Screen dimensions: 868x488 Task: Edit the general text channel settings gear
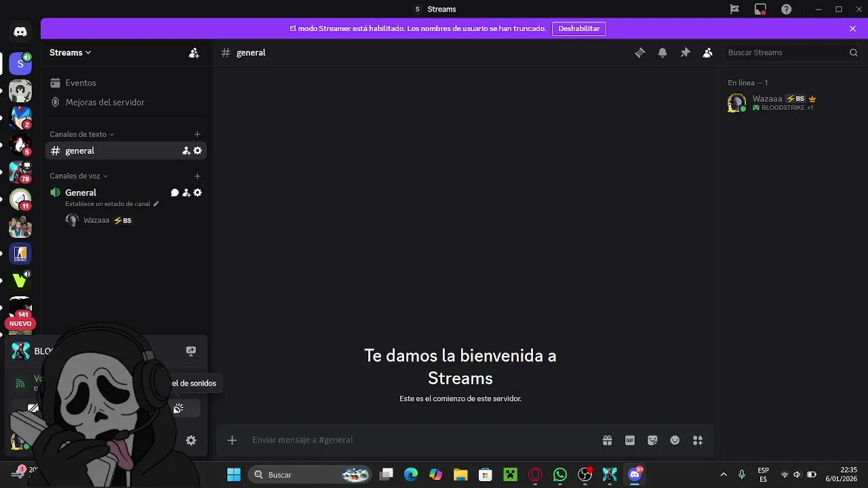197,151
